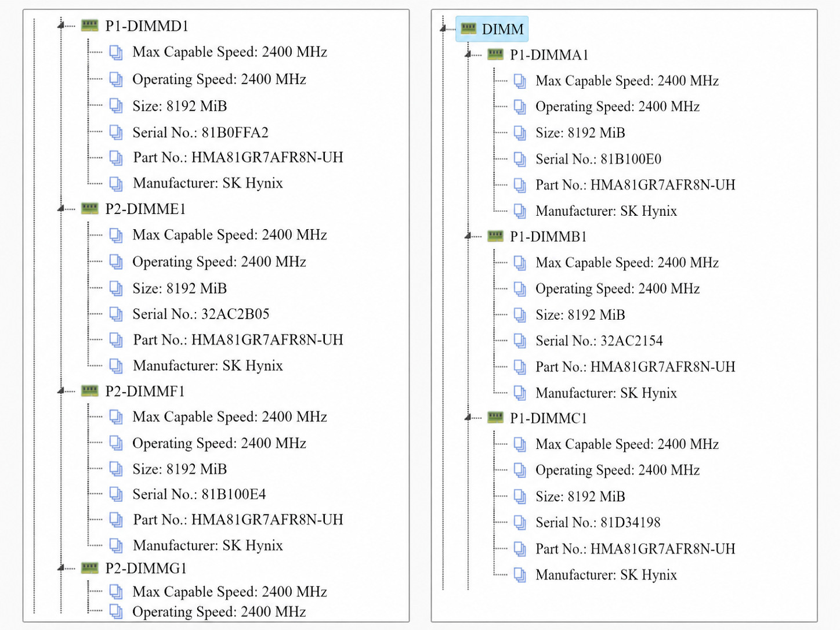The image size is (840, 630).
Task: Click the memory chip icon beside P2-DIMME1
Action: [90, 208]
